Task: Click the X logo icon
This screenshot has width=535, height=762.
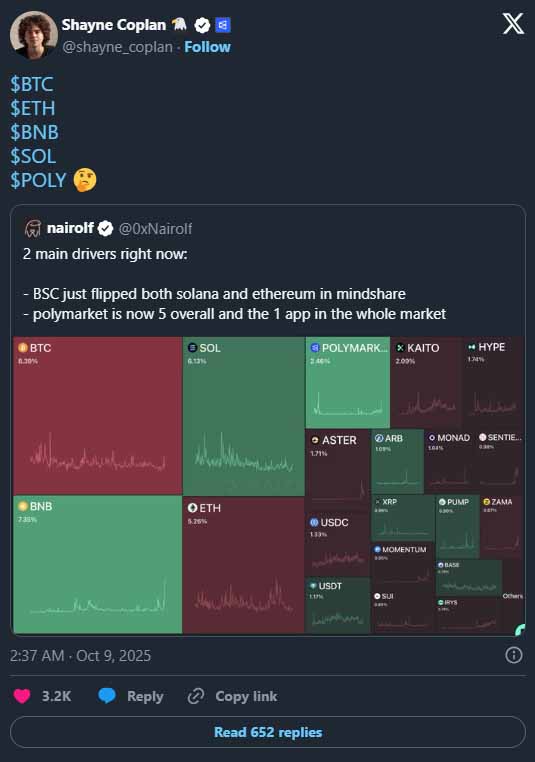Action: coord(513,23)
